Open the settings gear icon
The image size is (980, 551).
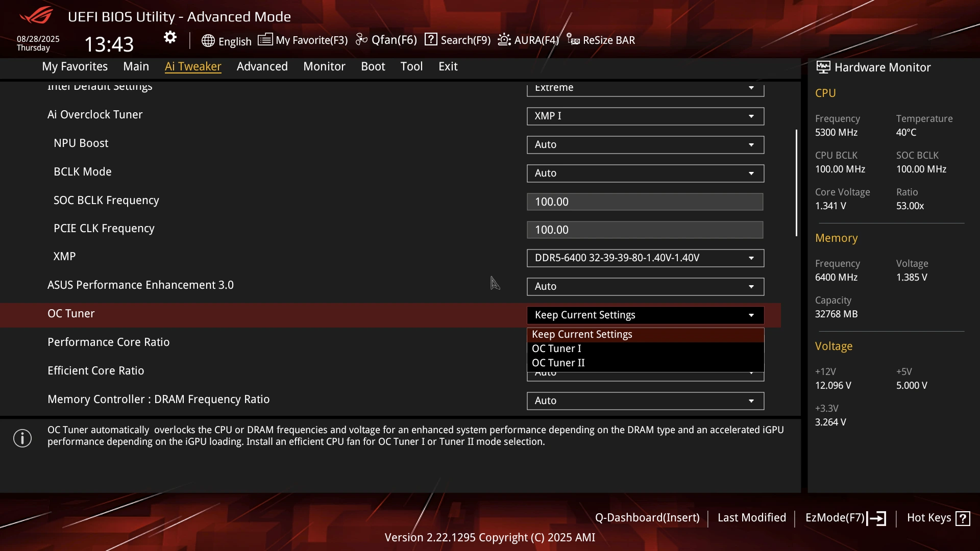(x=170, y=37)
